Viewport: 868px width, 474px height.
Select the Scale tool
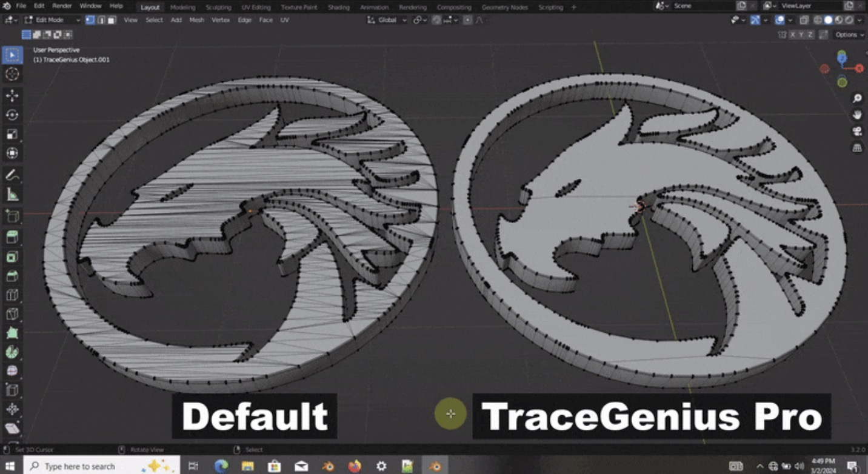click(12, 135)
